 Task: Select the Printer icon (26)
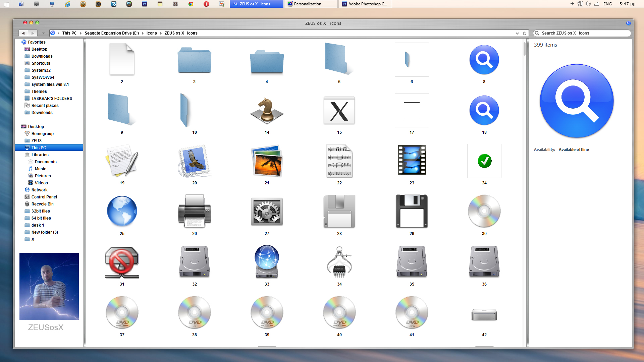[194, 211]
